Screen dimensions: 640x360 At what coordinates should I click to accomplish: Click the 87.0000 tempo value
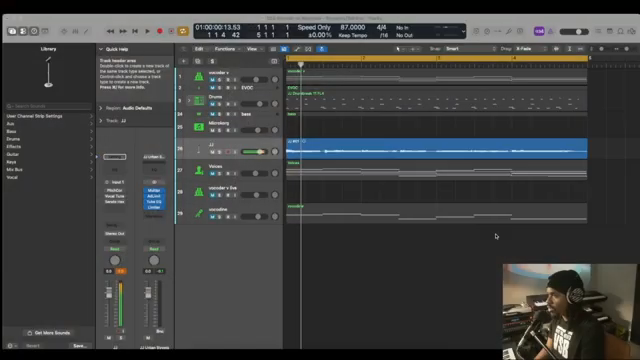coord(352,27)
